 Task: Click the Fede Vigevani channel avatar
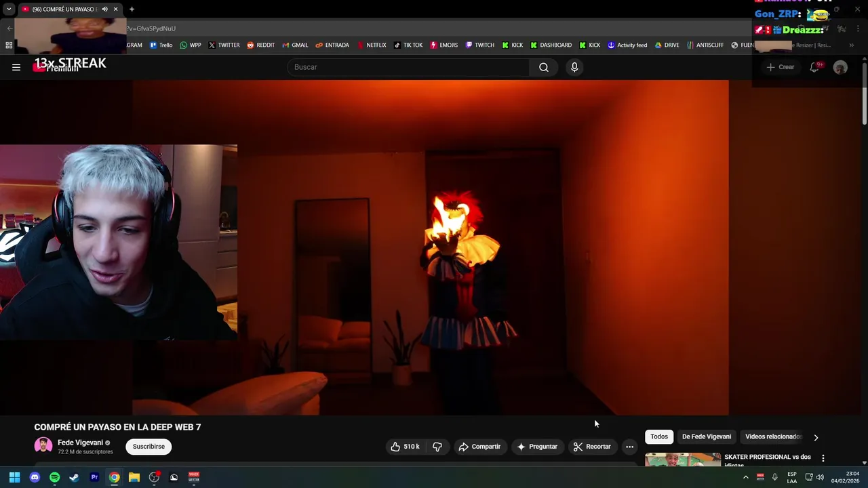[x=43, y=446]
